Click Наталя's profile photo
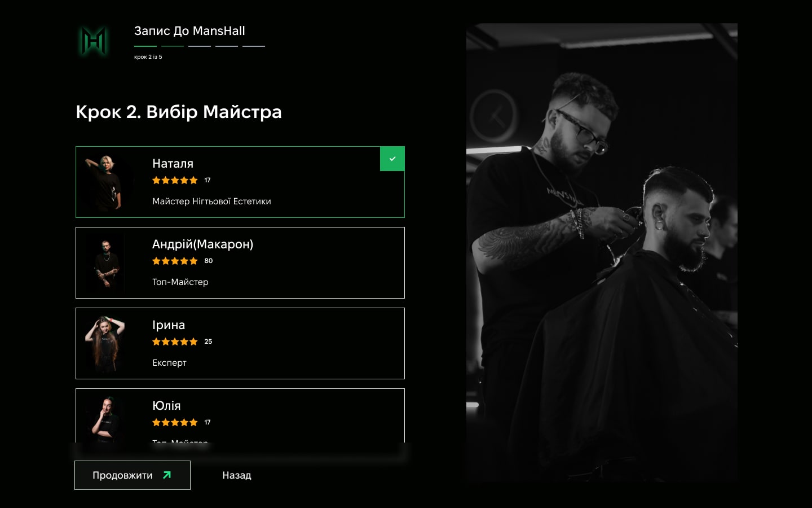Viewport: 812px width, 508px height. (x=105, y=182)
